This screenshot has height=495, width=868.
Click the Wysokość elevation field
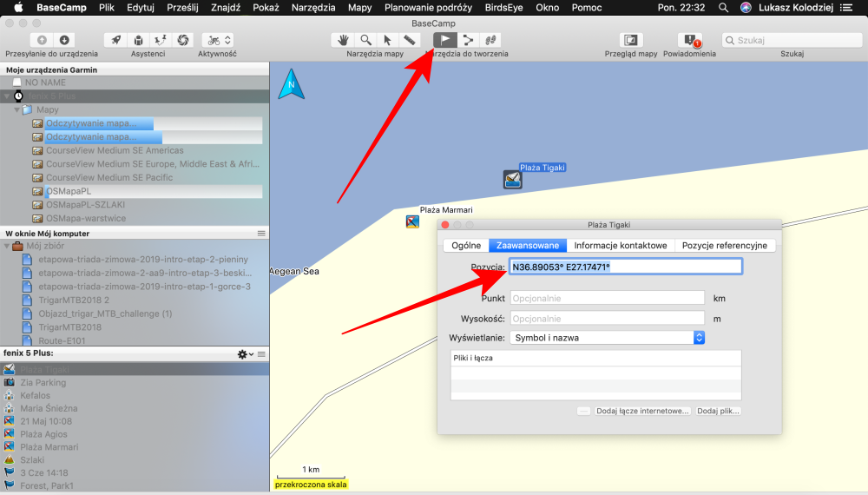[x=608, y=319]
